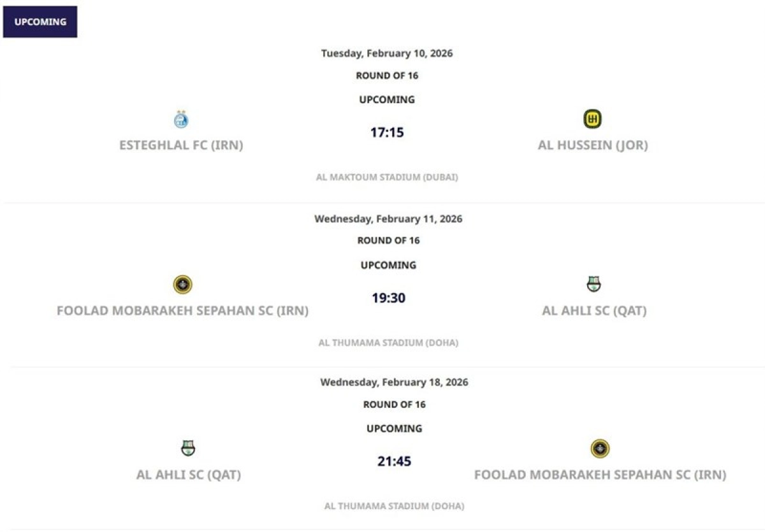Click the Al Maktoum Stadium (Dubai) venue
The width and height of the screenshot is (765, 532).
387,177
